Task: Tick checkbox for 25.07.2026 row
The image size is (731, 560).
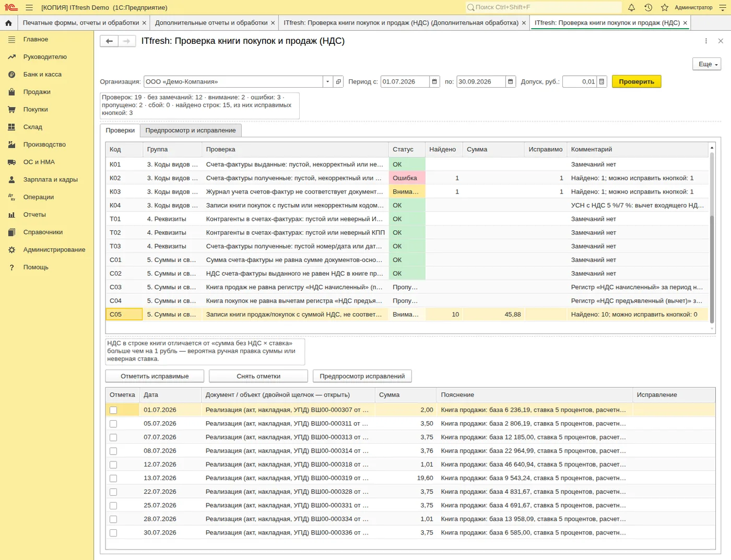Action: [113, 506]
